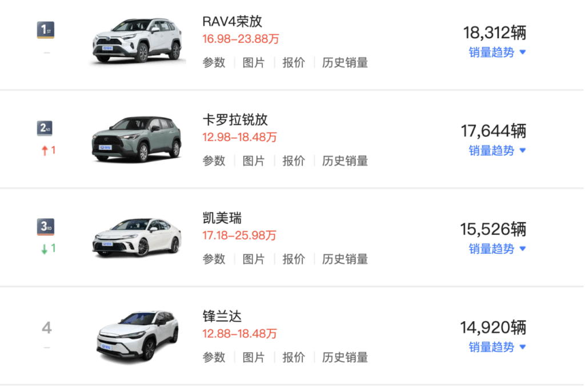This screenshot has width=585, height=392.
Task: Click the 锋兰达 price range 12.88-18.48万
Action: (239, 334)
